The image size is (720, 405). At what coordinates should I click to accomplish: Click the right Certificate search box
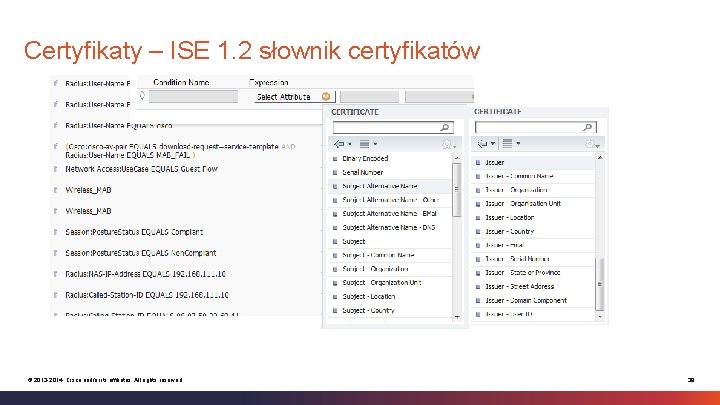535,127
